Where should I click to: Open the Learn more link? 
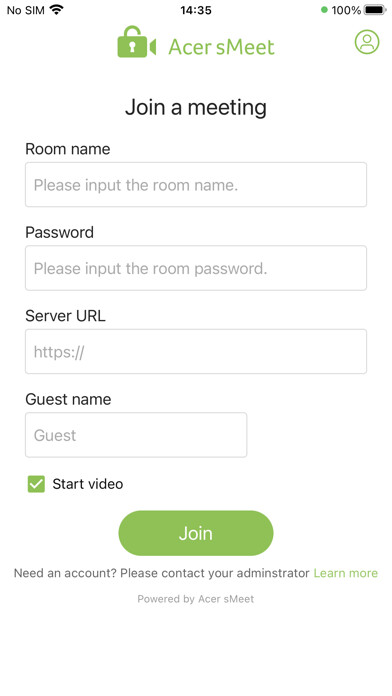pyautogui.click(x=345, y=573)
